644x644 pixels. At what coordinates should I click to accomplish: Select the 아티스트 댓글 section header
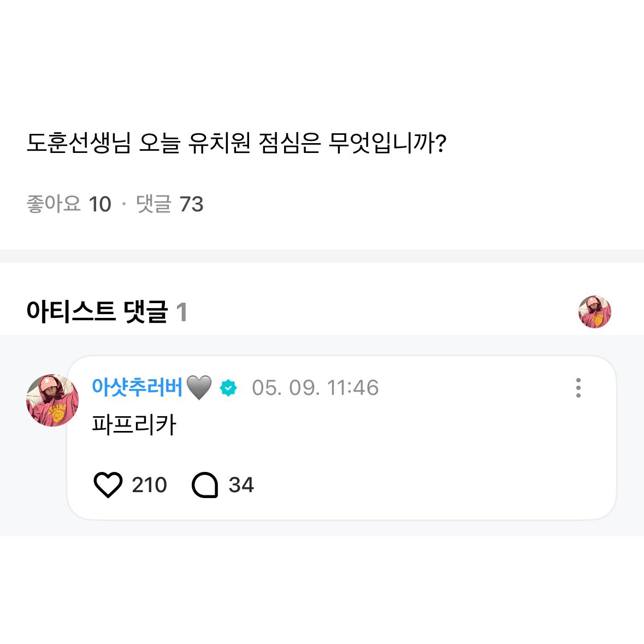[97, 312]
